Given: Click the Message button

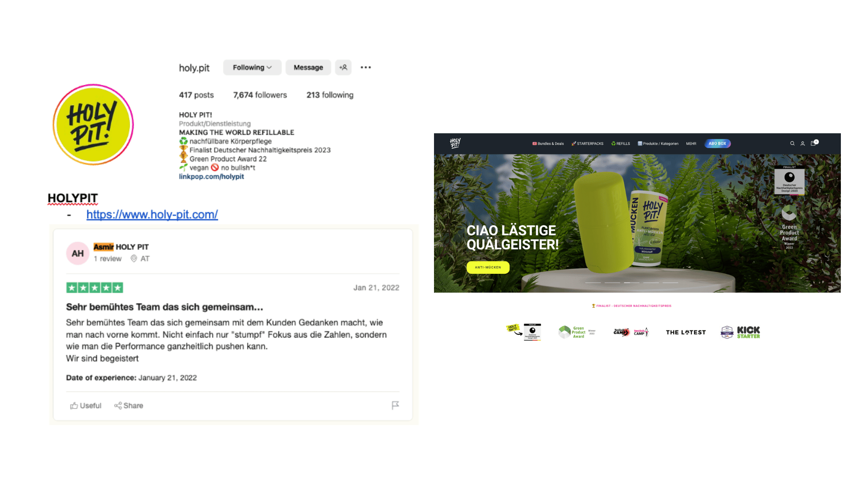Looking at the screenshot, I should (308, 67).
